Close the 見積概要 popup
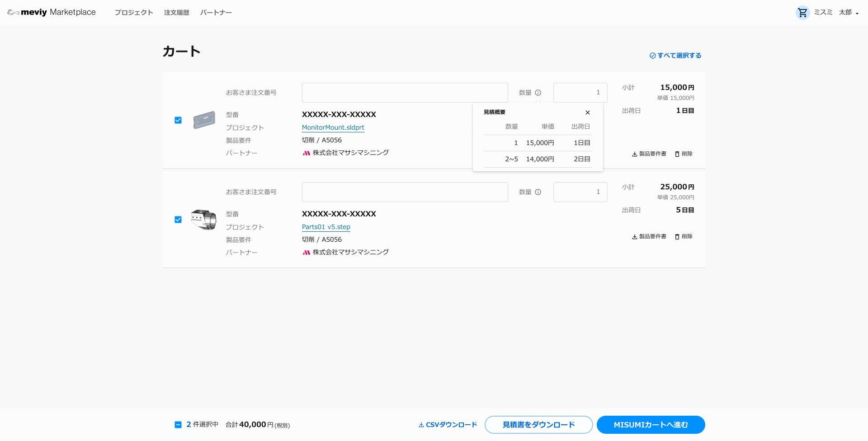The width and height of the screenshot is (868, 441). pyautogui.click(x=588, y=113)
